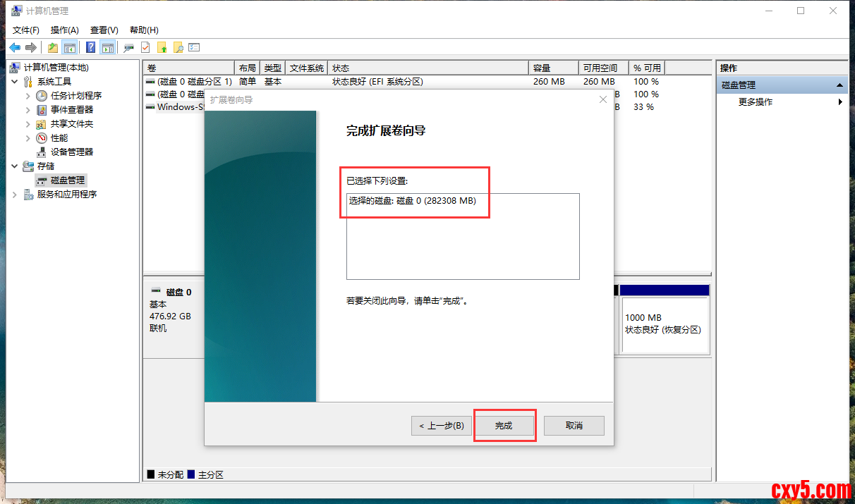The image size is (855, 504).
Task: Click the checklist settings toolbar icon
Action: (x=195, y=47)
